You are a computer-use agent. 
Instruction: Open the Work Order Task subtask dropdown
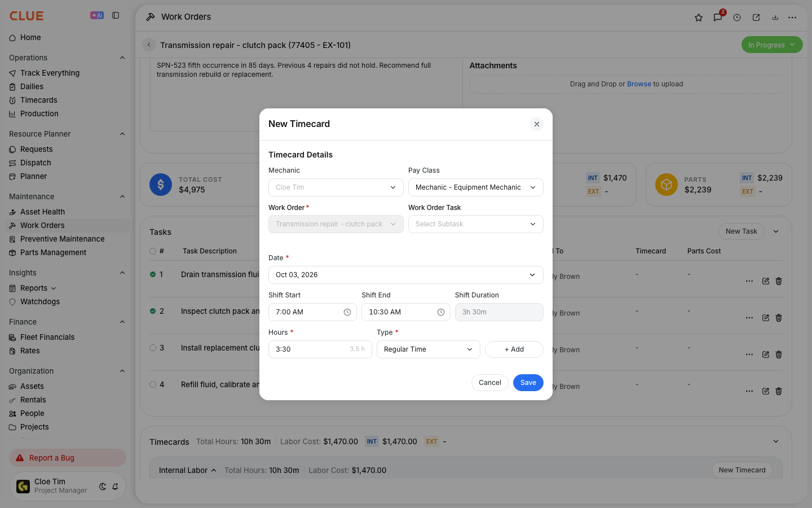[476, 224]
